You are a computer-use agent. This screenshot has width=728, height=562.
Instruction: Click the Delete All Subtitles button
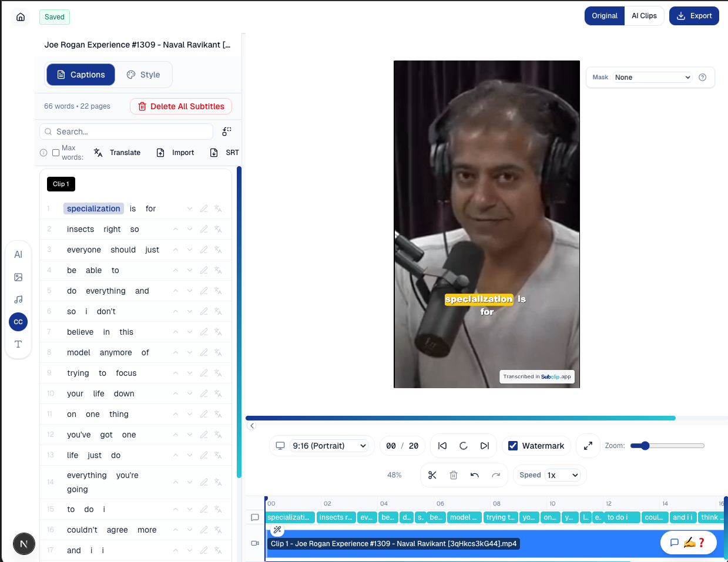pyautogui.click(x=181, y=106)
